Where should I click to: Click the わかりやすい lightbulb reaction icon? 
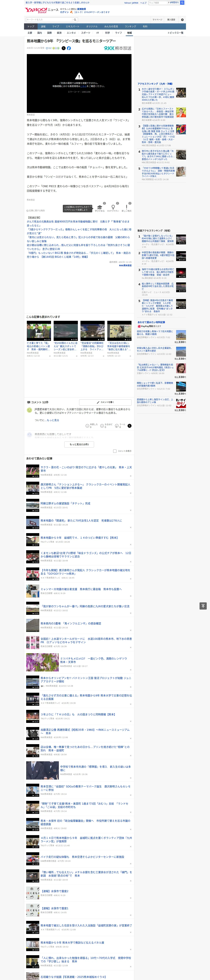pos(113,207)
